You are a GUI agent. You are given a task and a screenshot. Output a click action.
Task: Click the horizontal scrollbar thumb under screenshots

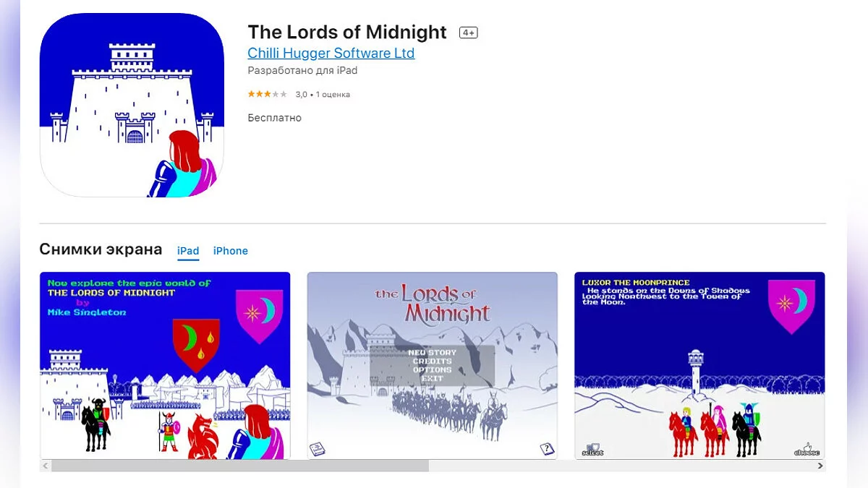(x=240, y=466)
